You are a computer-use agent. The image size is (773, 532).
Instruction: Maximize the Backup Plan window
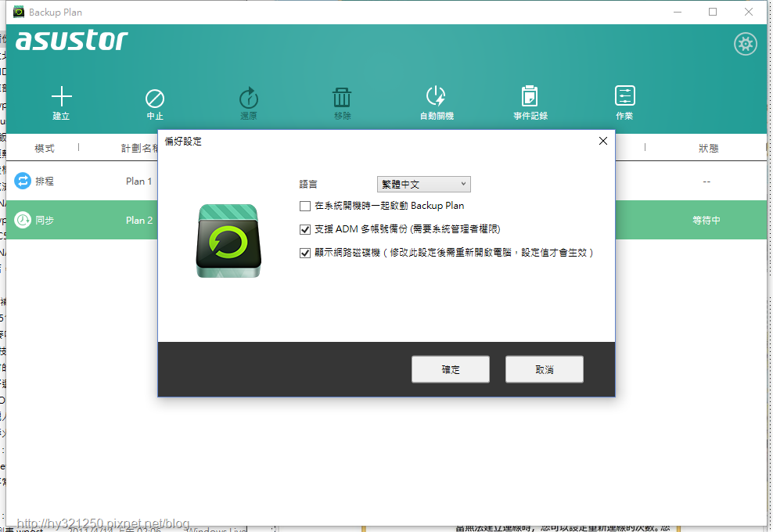713,12
